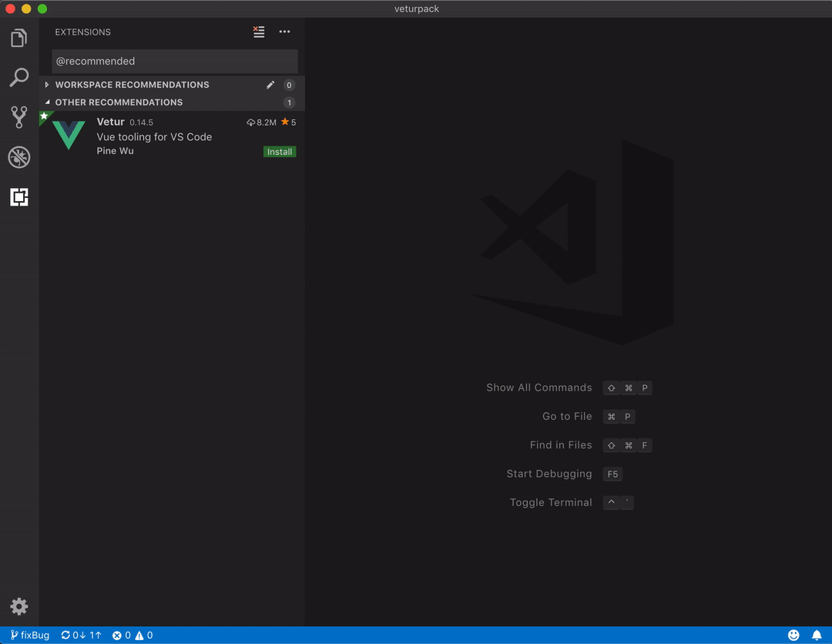Switch branch via fixBug status item
Viewport: 832px width, 644px height.
click(x=30, y=636)
